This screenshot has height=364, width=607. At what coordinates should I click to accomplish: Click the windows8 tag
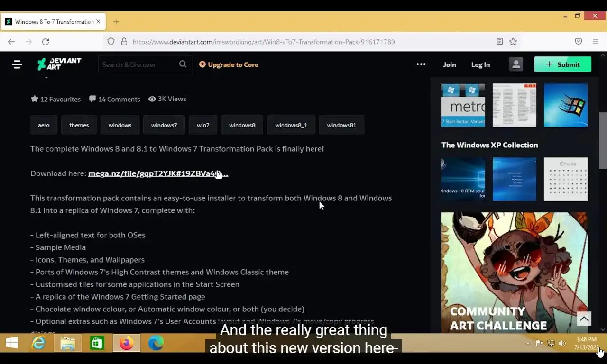(242, 125)
